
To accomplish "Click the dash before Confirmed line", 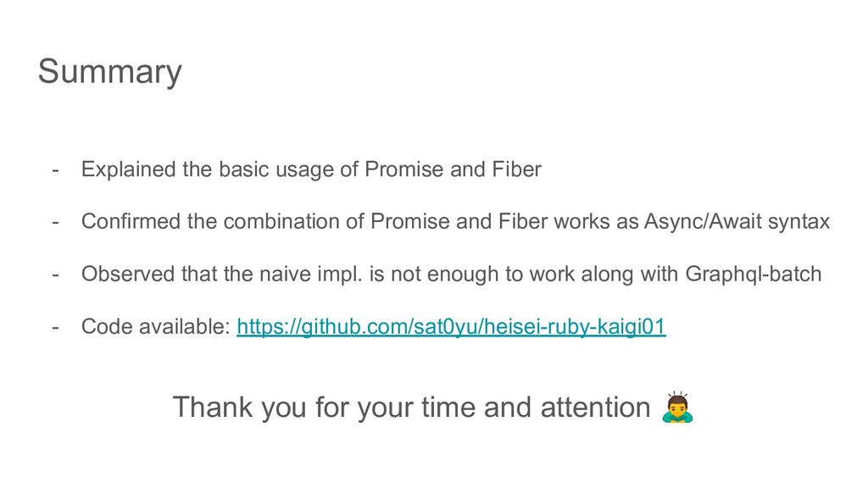I will [55, 222].
